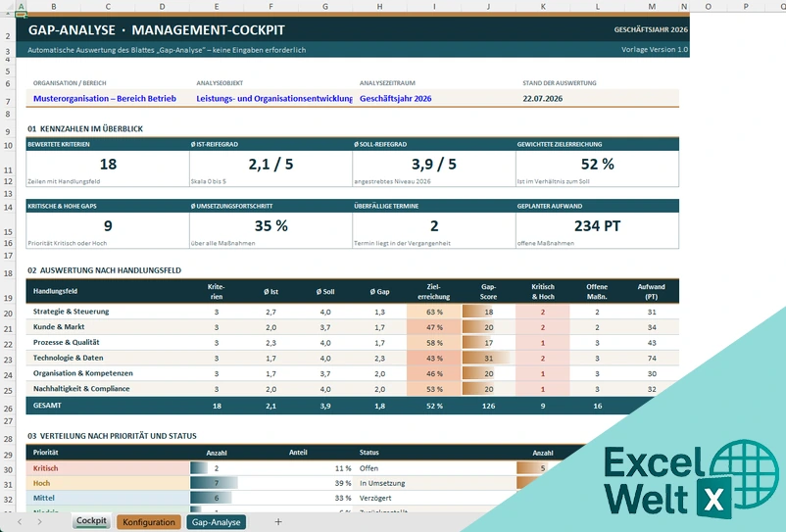Click the select-all corner triangle
The width and height of the screenshot is (786, 532).
(x=8, y=7)
